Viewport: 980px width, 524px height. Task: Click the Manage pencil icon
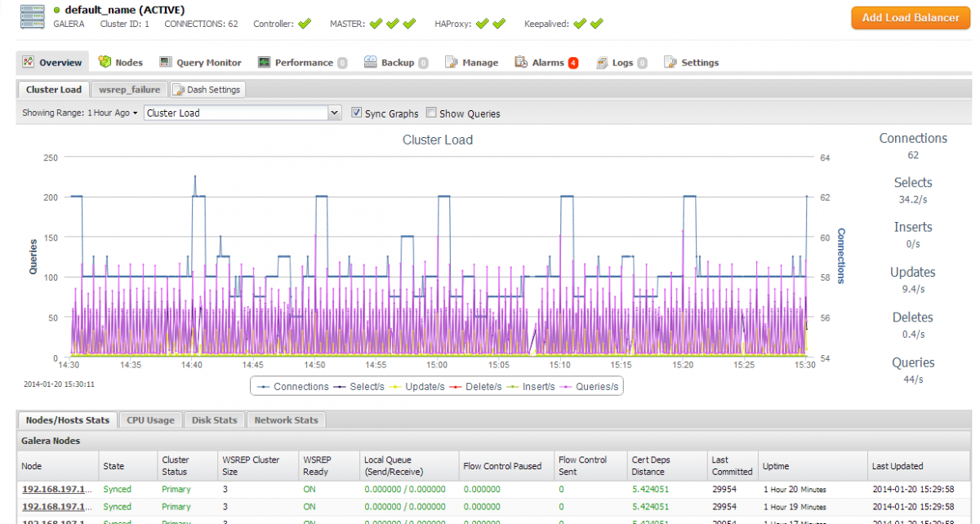(x=451, y=62)
